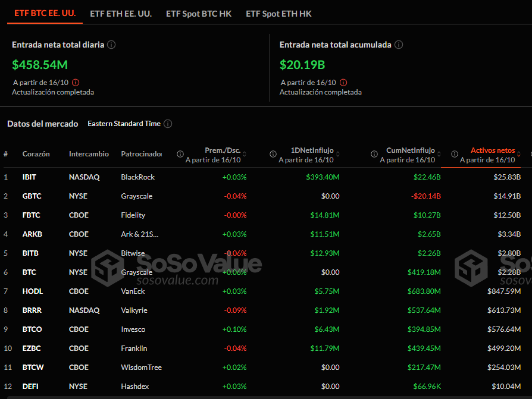
Task: Click red alert icon under cumulative inflow date
Action: point(343,83)
